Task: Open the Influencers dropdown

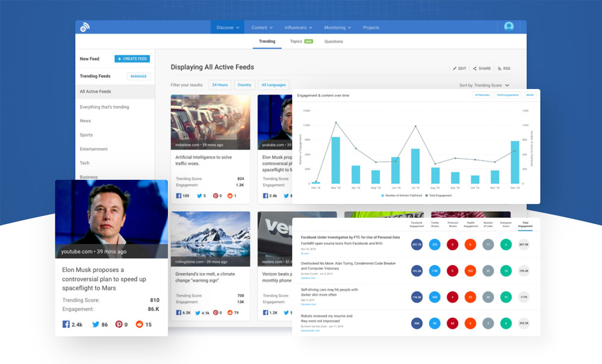Action: 299,28
